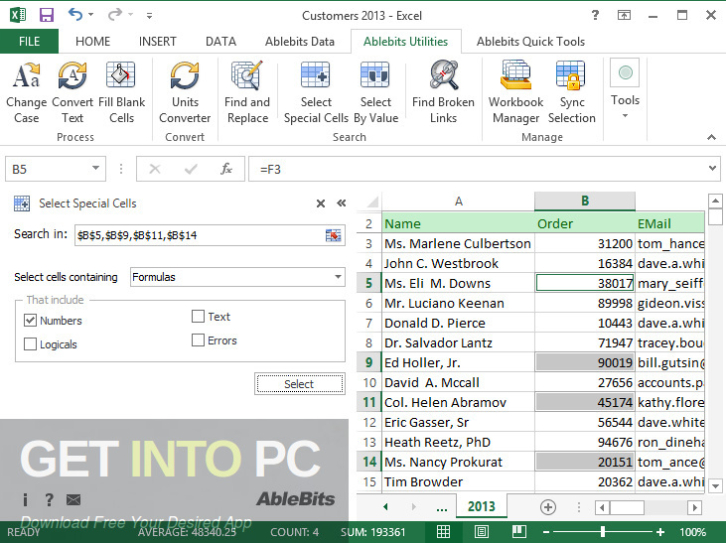Select cell with Ed Holler, Jr.
This screenshot has height=543, width=726.
click(x=458, y=362)
